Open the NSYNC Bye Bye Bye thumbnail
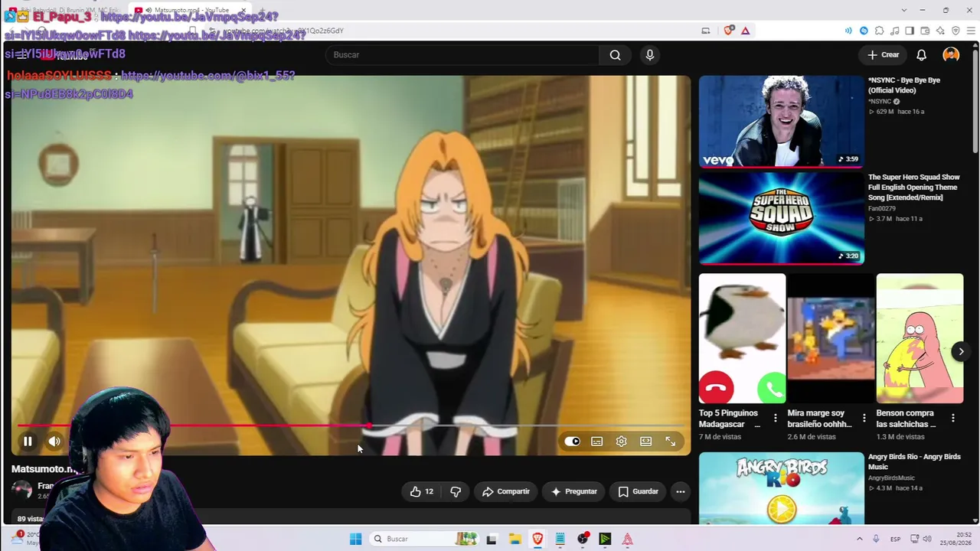This screenshot has height=551, width=980. click(781, 121)
